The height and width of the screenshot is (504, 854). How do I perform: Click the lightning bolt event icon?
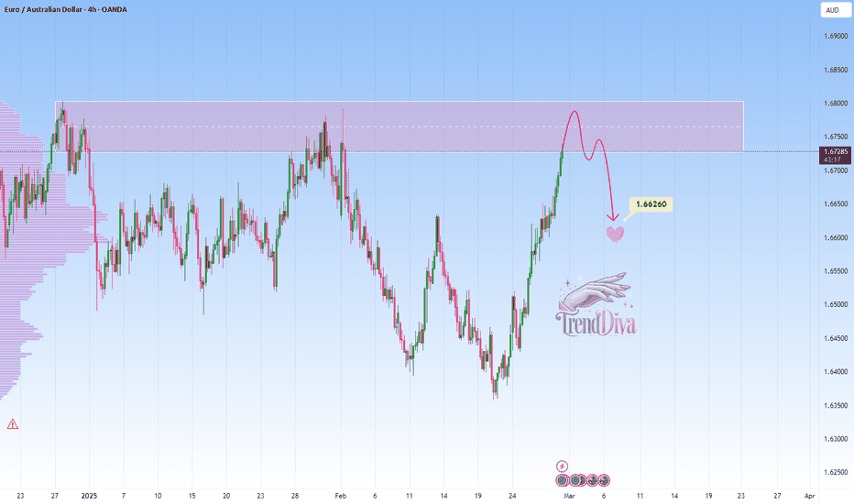click(562, 466)
